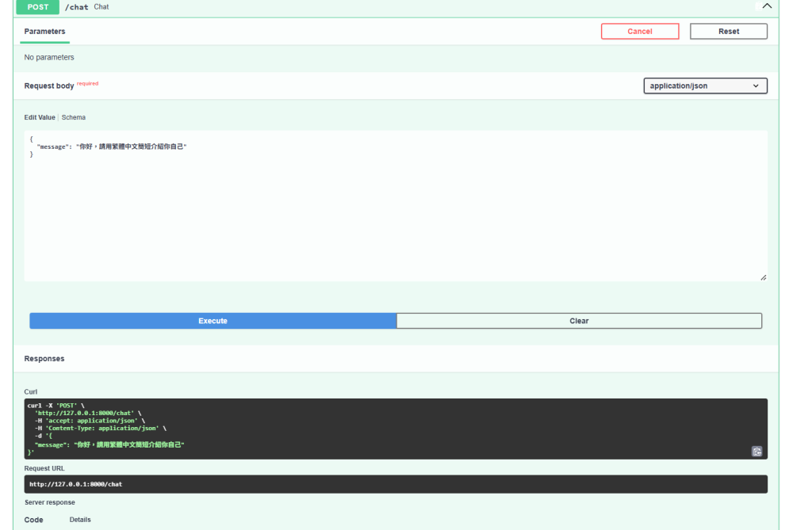
Task: Click the textarea resize handle
Action: click(764, 277)
